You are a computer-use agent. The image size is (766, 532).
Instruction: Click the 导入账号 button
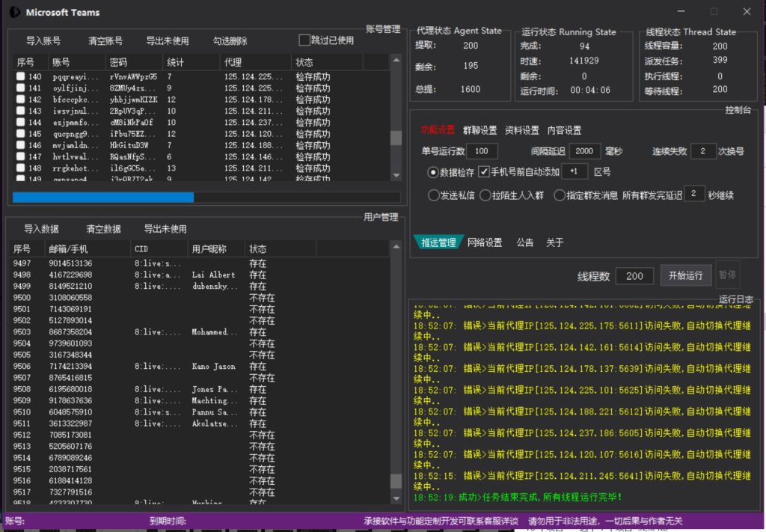tap(43, 41)
